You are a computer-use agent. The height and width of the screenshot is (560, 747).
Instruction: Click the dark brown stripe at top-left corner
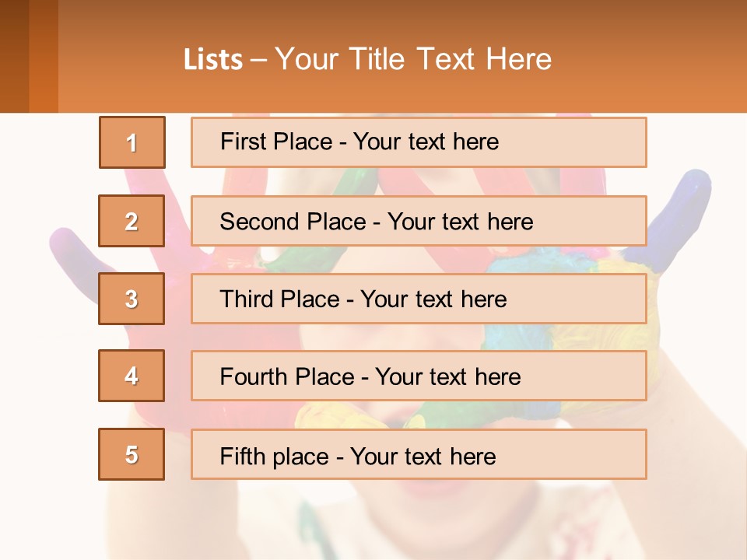(14, 56)
